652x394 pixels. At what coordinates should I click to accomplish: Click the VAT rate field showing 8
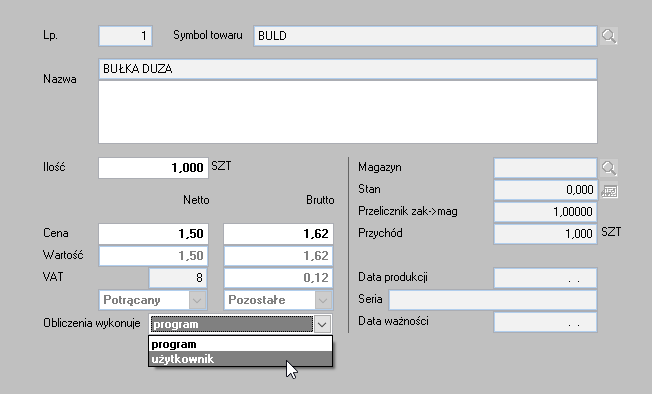[x=178, y=278]
